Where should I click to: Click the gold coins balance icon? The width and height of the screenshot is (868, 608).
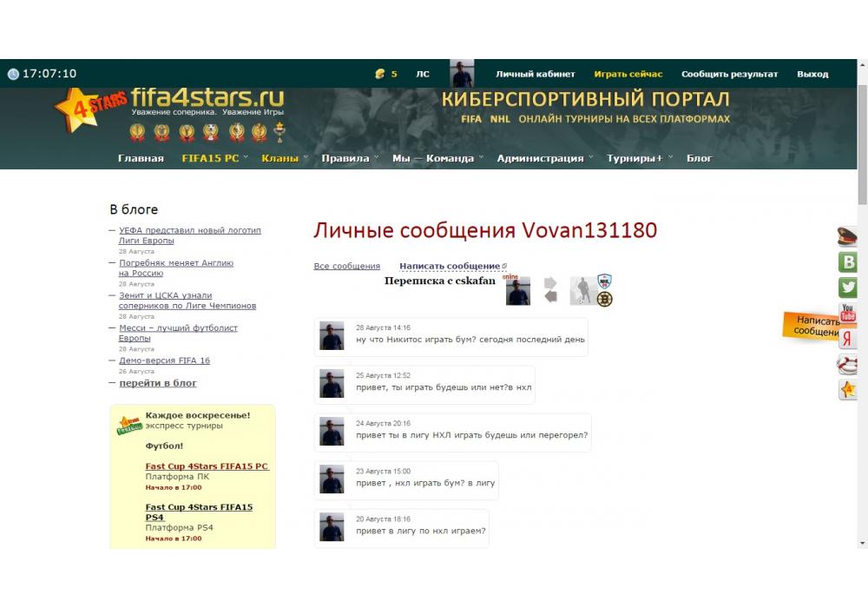point(379,74)
